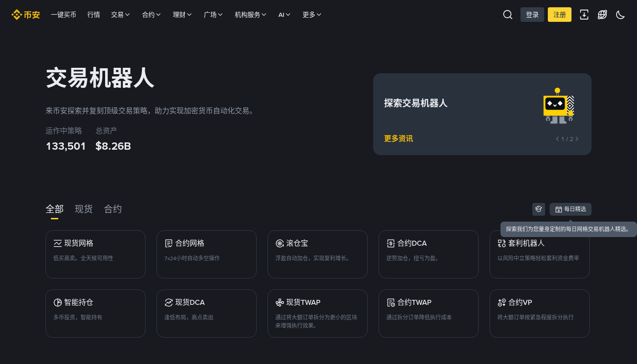Open the 行情 menu item

click(94, 15)
